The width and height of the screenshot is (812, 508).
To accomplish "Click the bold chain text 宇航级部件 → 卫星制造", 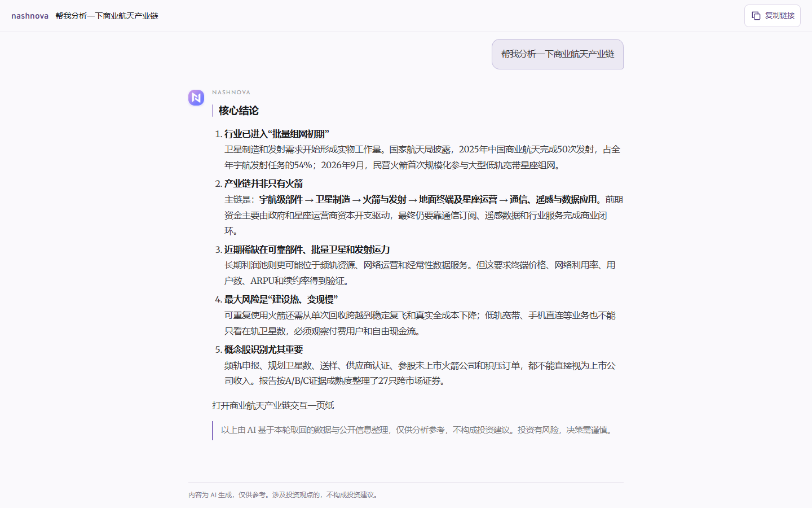I will (304, 199).
